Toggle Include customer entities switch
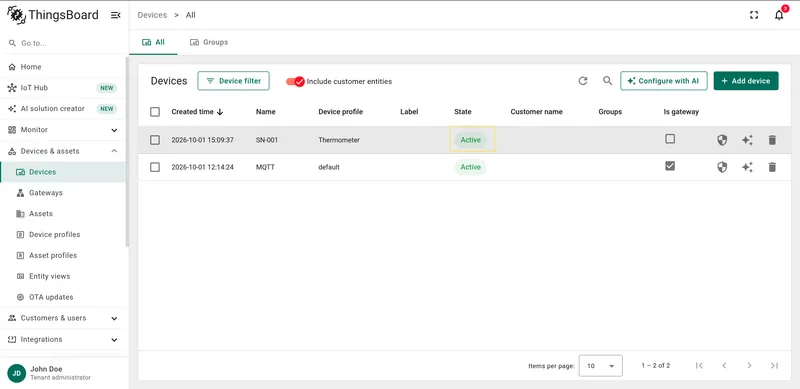 tap(295, 81)
